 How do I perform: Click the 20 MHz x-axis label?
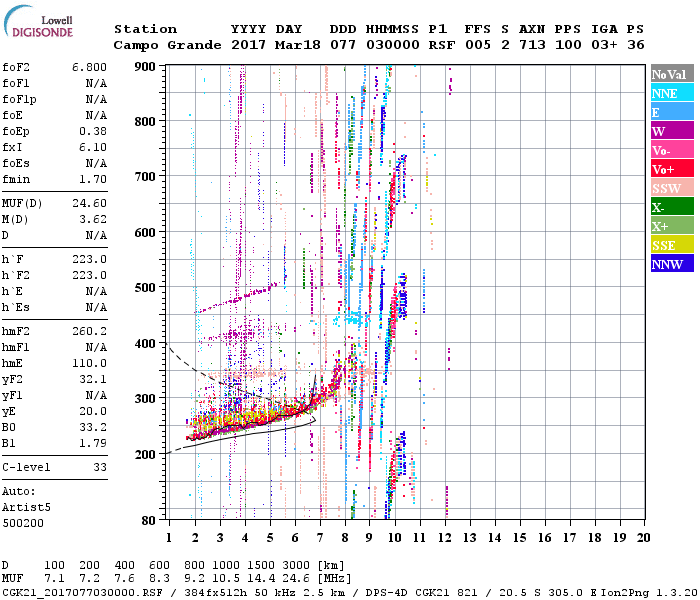[x=643, y=538]
